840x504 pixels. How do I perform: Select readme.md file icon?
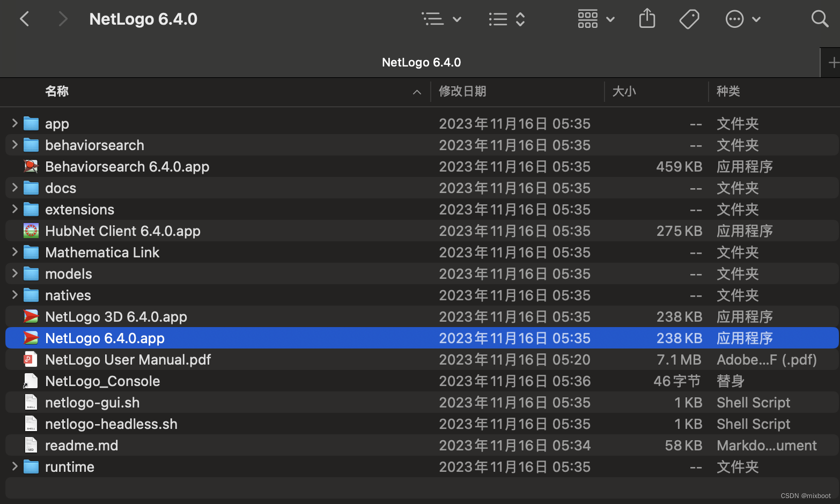pyautogui.click(x=31, y=445)
